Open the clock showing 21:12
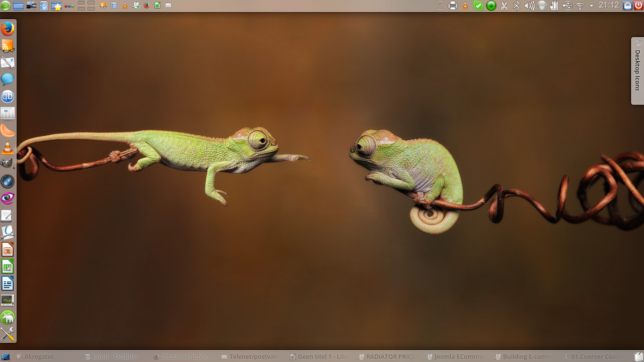 coord(609,6)
